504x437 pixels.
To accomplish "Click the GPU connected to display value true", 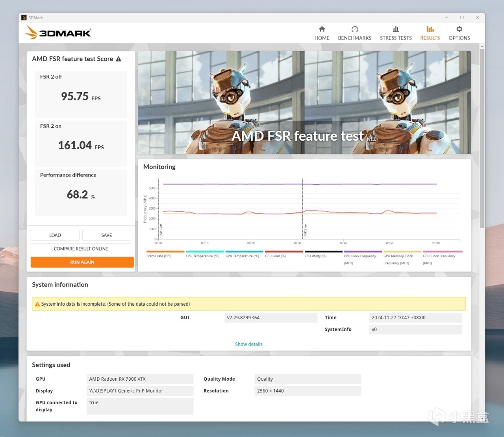I will point(140,406).
